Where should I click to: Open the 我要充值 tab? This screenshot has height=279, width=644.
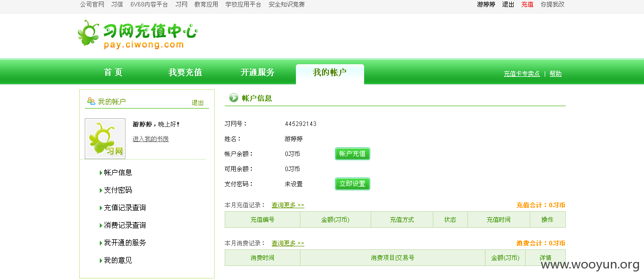pyautogui.click(x=186, y=72)
